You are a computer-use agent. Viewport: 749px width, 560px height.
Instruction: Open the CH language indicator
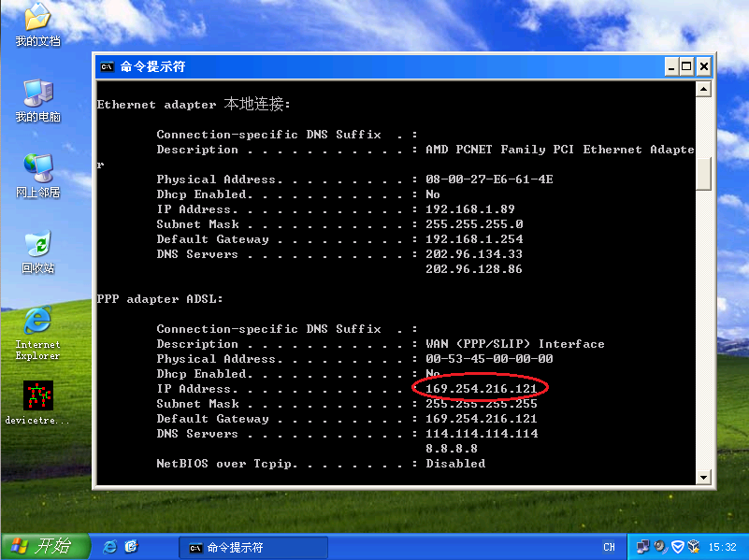click(609, 547)
